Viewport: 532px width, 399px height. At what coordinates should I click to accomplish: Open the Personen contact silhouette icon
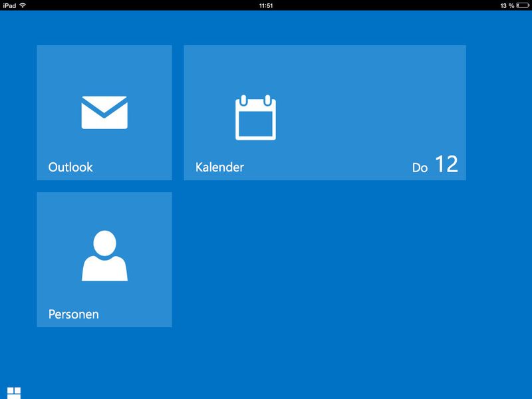pyautogui.click(x=104, y=255)
